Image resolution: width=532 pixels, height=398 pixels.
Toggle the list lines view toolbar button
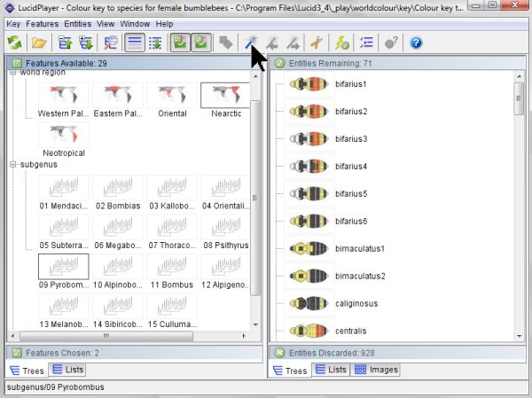[x=135, y=43]
